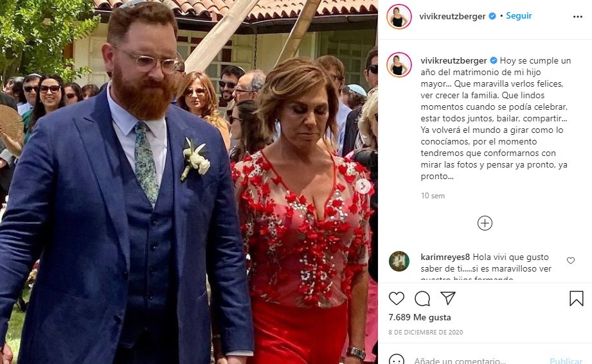Image resolution: width=592 pixels, height=364 pixels.
Task: Focus the Añade un comentario field
Action: pos(476,360)
